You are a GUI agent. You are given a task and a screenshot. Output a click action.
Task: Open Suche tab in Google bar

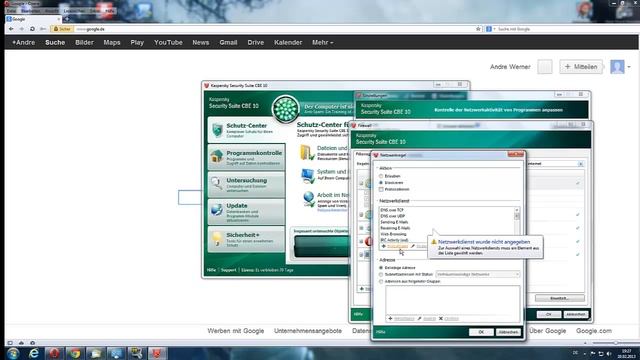click(55, 42)
